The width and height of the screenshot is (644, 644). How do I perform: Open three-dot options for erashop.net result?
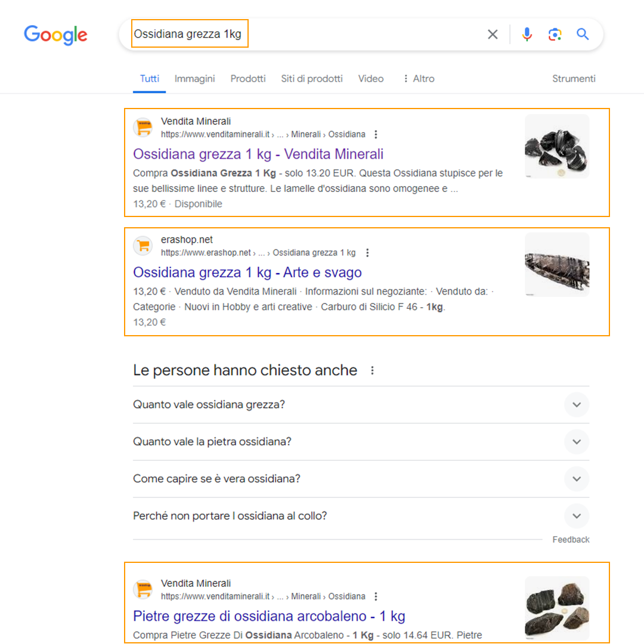(x=367, y=253)
